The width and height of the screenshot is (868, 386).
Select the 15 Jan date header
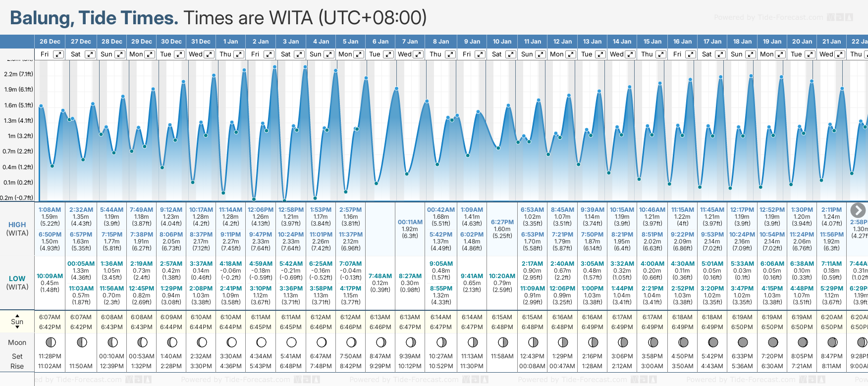coord(652,42)
